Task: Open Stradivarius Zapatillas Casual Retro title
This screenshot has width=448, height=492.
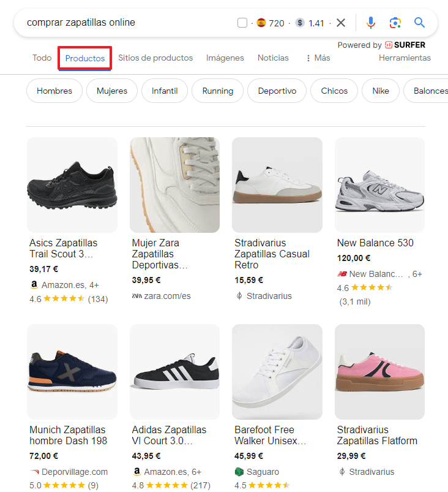Action: point(272,254)
